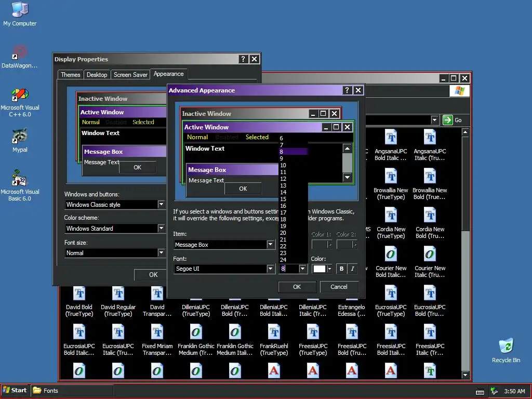Screen dimensions: 532x399
Task: Open the Recycle Bin icon
Action: (506, 350)
